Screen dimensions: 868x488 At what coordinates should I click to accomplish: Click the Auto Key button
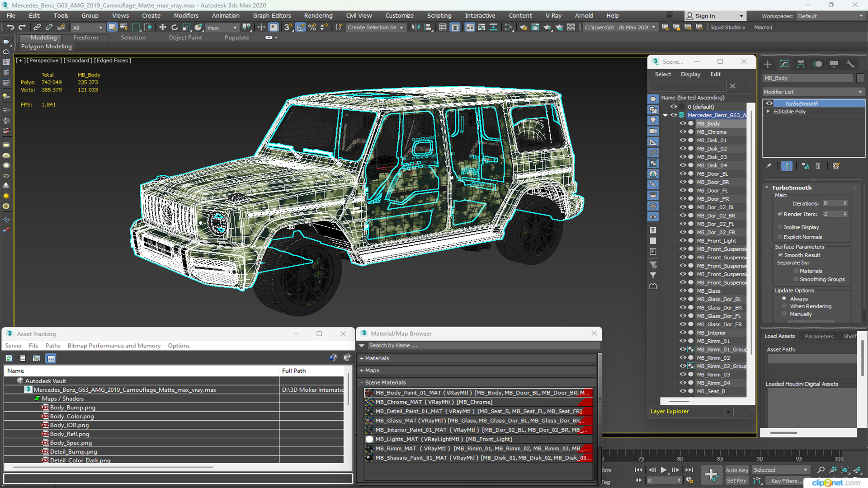click(x=737, y=470)
